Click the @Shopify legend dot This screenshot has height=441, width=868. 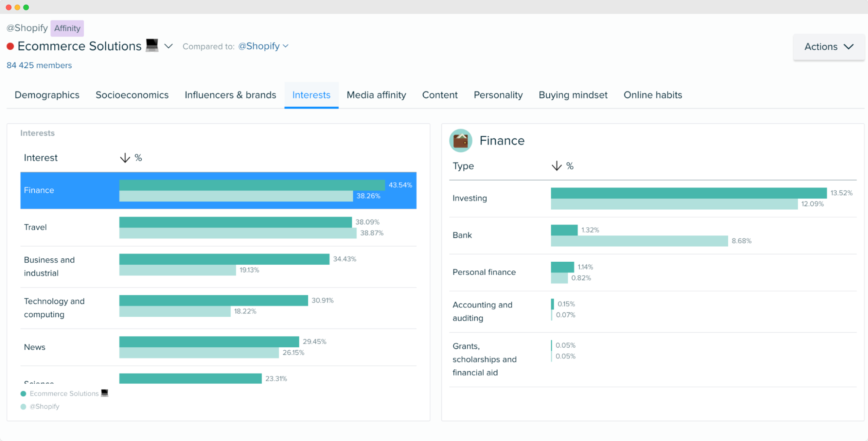23,407
